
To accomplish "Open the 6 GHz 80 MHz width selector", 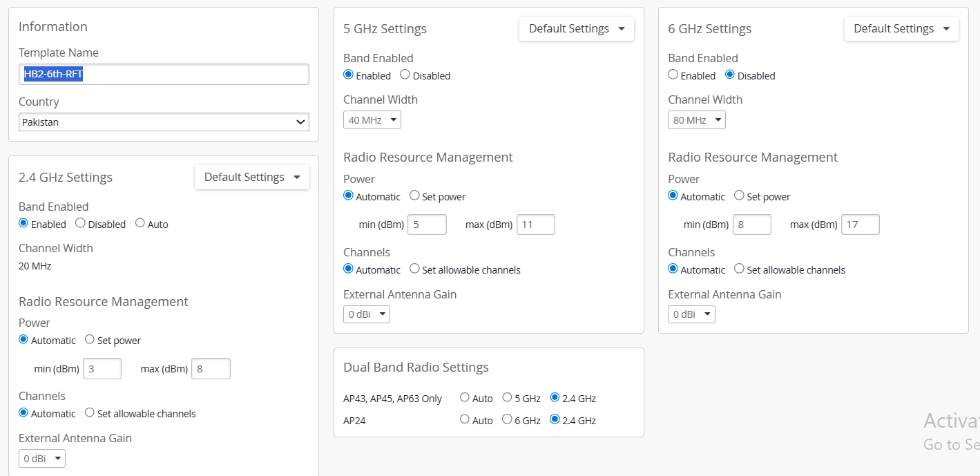I will tap(696, 120).
